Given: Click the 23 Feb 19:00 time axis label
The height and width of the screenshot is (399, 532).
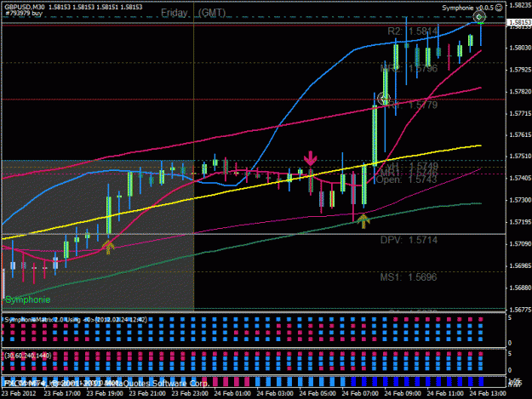Looking at the screenshot, I should (105, 394).
